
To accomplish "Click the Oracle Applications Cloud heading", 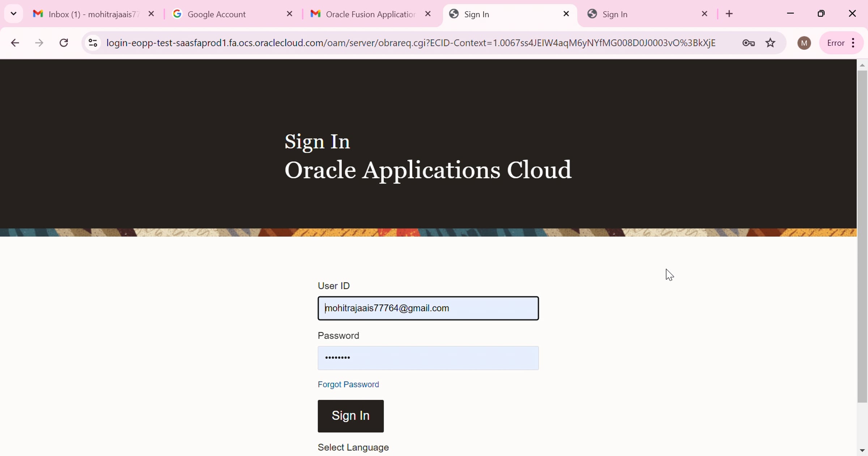I will pyautogui.click(x=428, y=170).
